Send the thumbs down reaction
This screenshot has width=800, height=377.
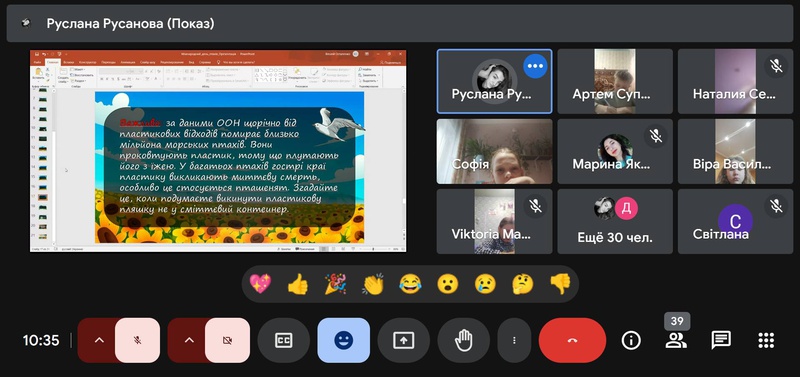click(560, 284)
